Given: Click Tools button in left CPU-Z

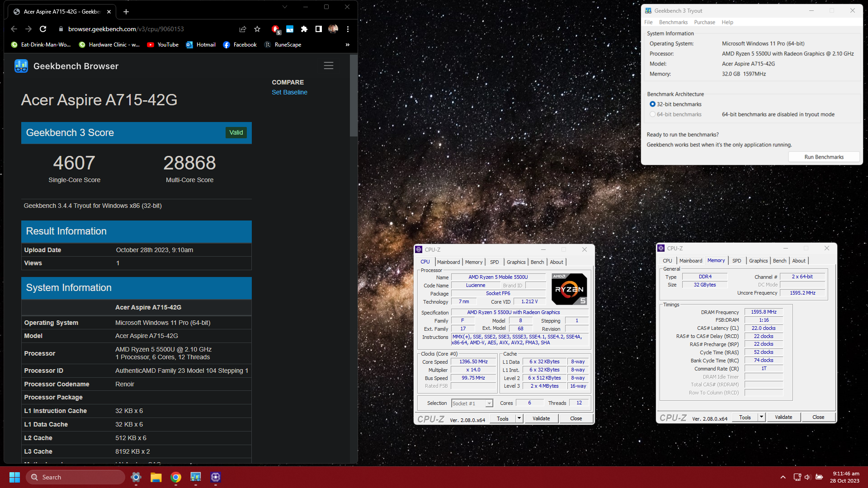Looking at the screenshot, I should [x=503, y=418].
